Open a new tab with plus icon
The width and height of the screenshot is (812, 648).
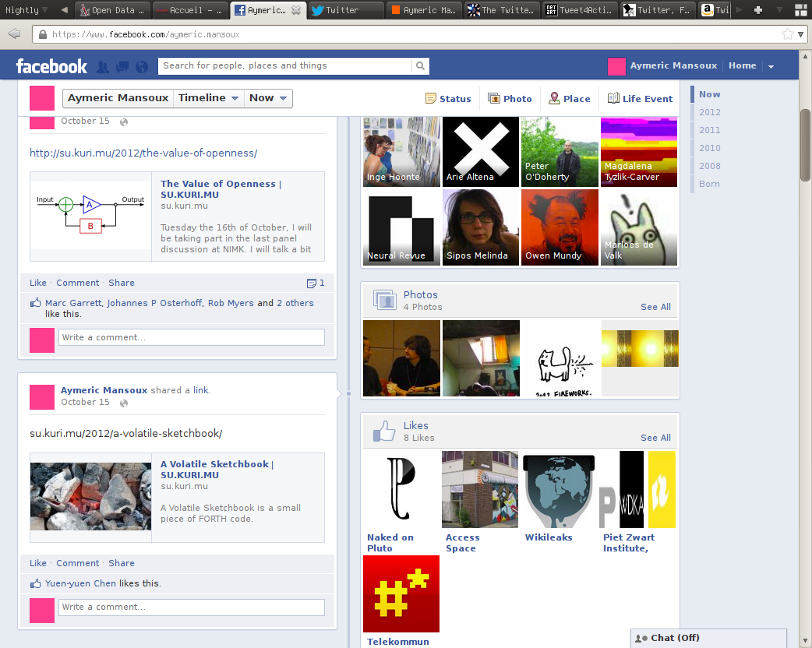(757, 10)
